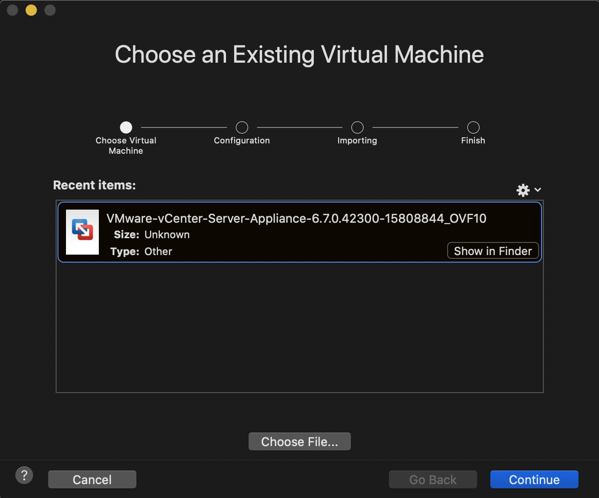Open the Choose File… dialog
This screenshot has width=599, height=498.
300,441
